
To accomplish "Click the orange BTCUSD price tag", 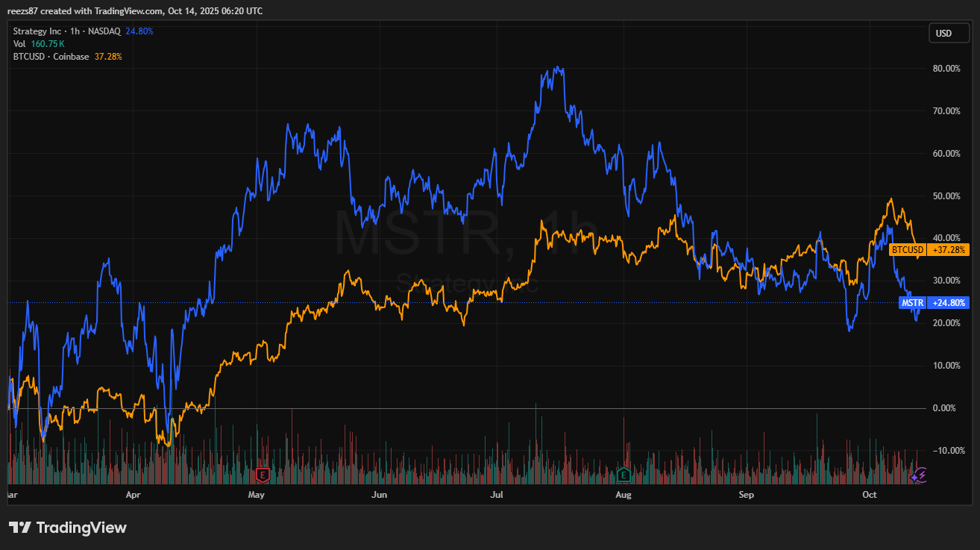I will [x=908, y=250].
